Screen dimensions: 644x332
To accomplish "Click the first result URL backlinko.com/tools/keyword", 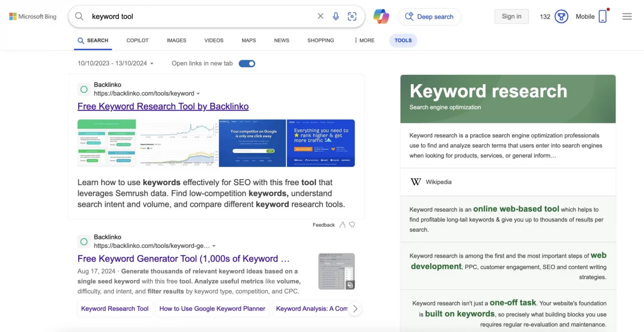I will (x=144, y=93).
